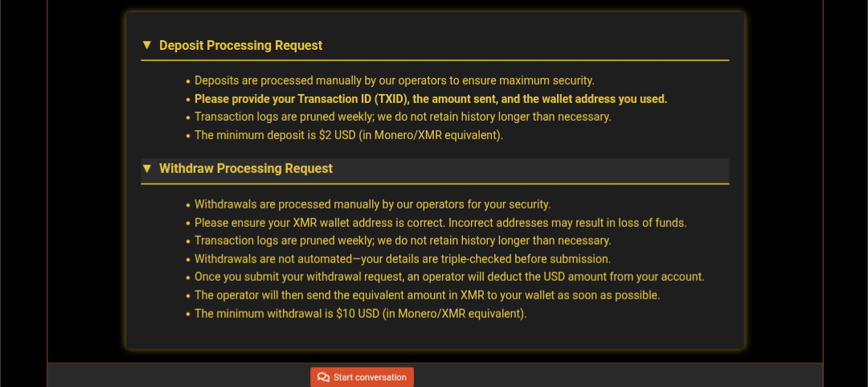Click pruned weekly line under Withdraw section
This screenshot has width=868, height=387.
coord(403,241)
